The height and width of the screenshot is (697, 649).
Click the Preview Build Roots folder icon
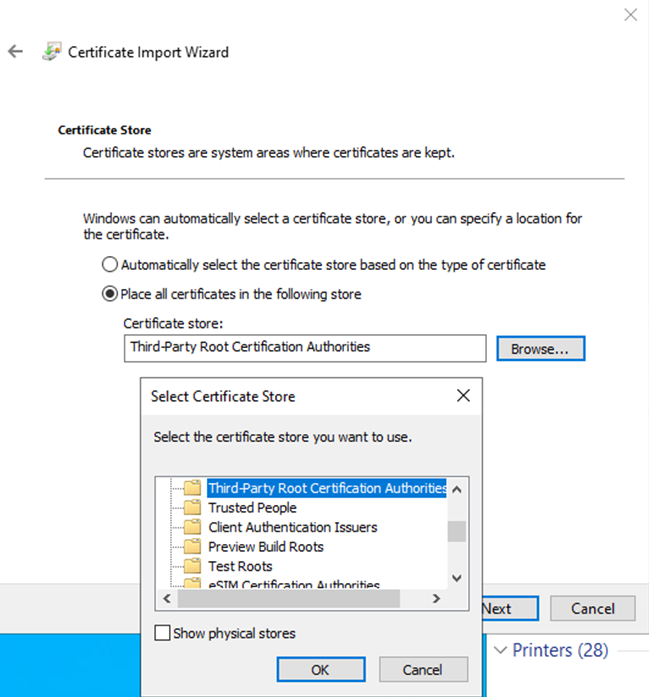(192, 547)
